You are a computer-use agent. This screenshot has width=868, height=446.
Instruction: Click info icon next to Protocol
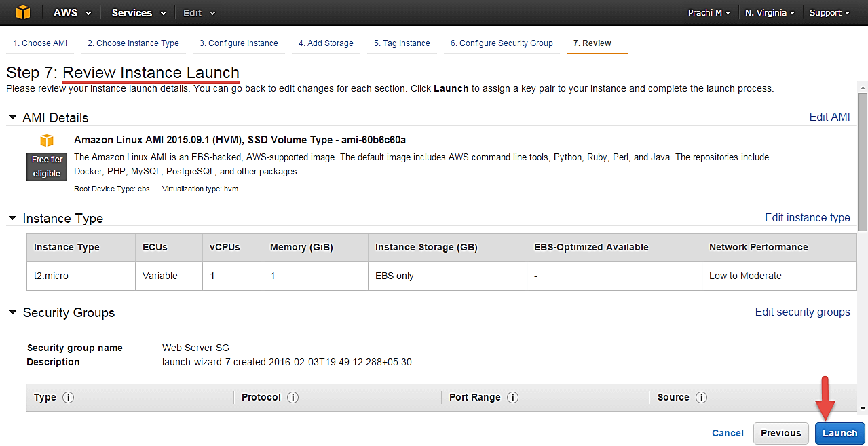[x=293, y=398]
